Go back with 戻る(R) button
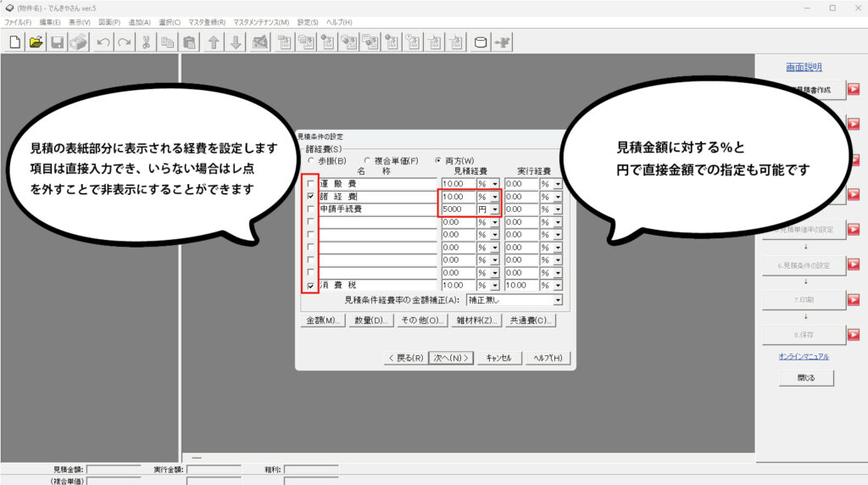Viewport: 868px width, 485px height. pyautogui.click(x=406, y=358)
